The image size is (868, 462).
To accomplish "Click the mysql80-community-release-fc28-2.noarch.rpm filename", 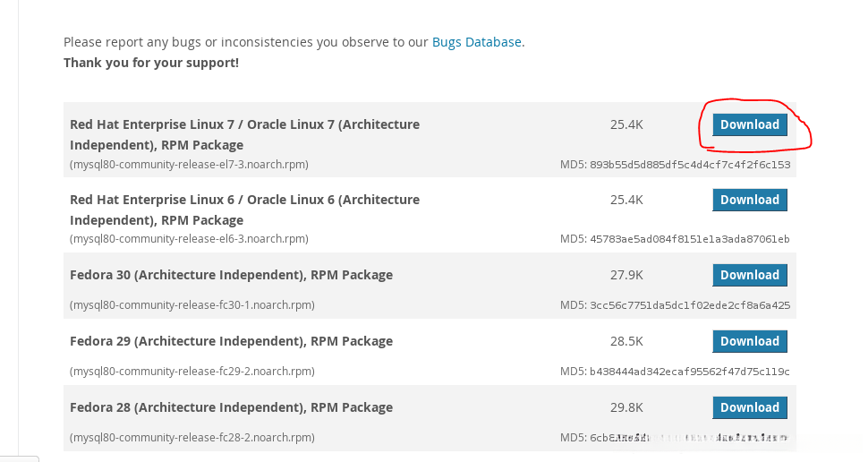I will (x=191, y=438).
